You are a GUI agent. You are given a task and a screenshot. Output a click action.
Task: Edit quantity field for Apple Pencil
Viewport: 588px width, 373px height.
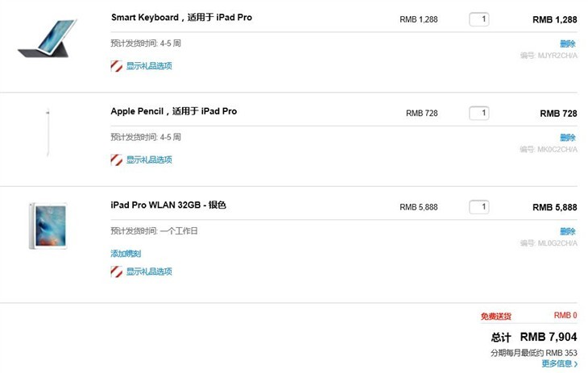[479, 113]
